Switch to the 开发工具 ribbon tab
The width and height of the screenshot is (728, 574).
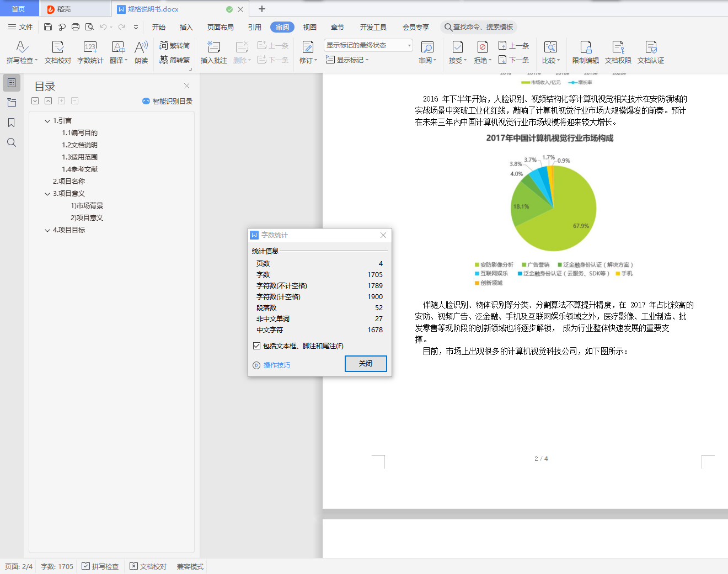click(373, 27)
